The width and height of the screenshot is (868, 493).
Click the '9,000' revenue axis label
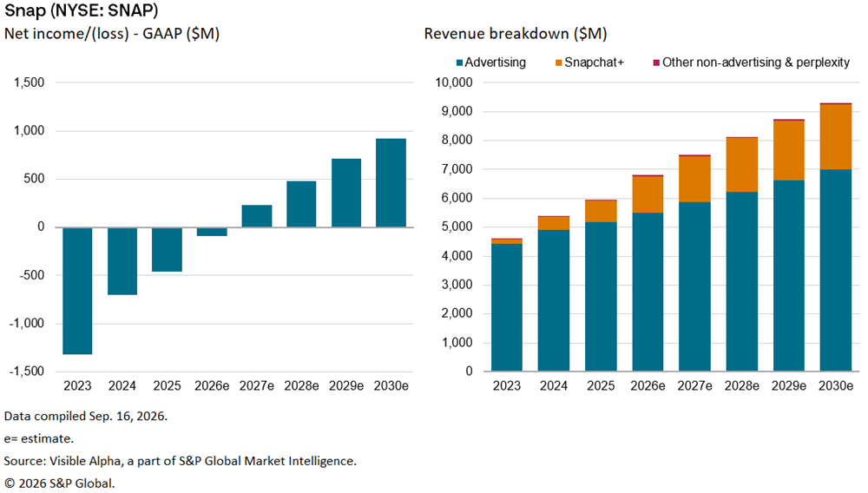tap(457, 111)
